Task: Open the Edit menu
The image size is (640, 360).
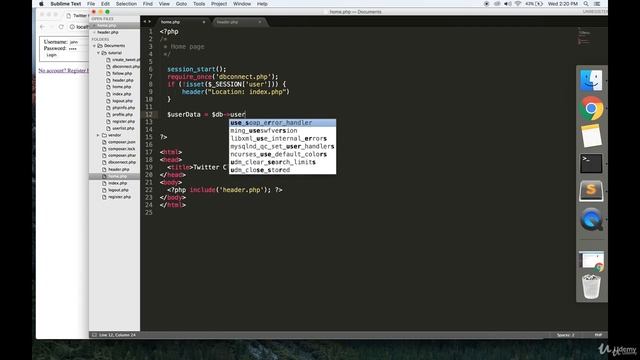Action: [x=105, y=4]
